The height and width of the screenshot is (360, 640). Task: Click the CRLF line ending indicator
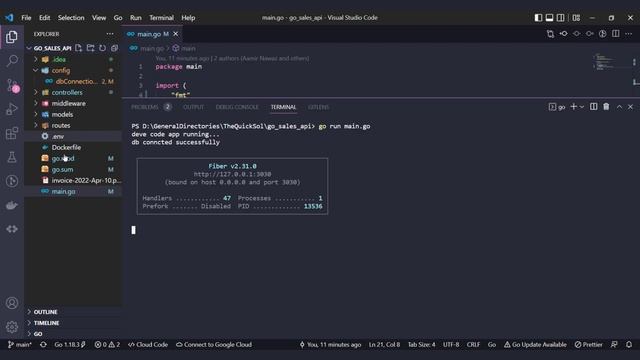point(473,344)
